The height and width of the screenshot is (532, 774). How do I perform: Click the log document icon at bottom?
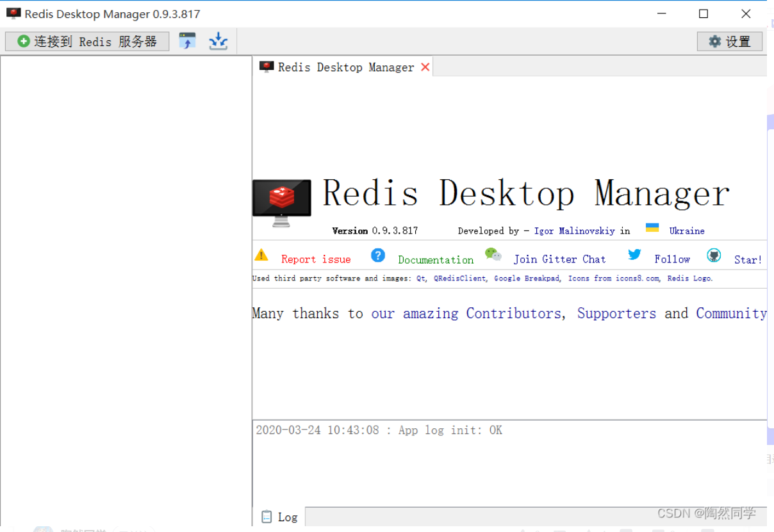[x=267, y=517]
